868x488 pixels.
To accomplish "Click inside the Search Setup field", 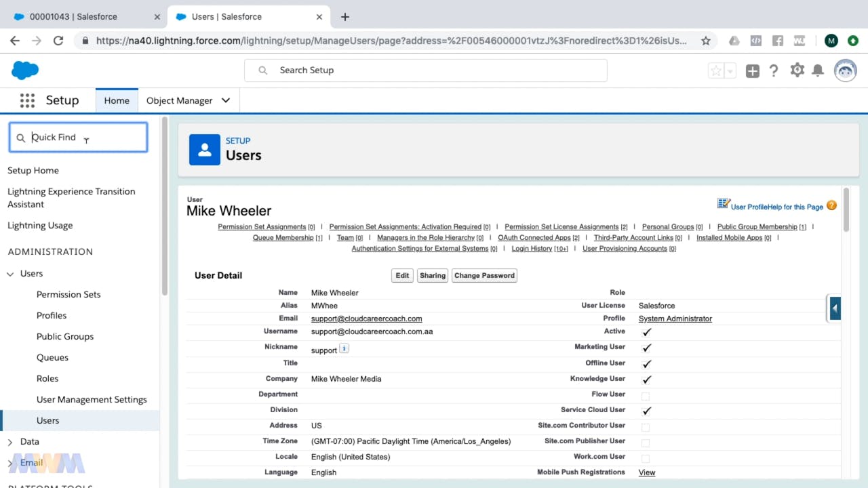I will click(426, 70).
